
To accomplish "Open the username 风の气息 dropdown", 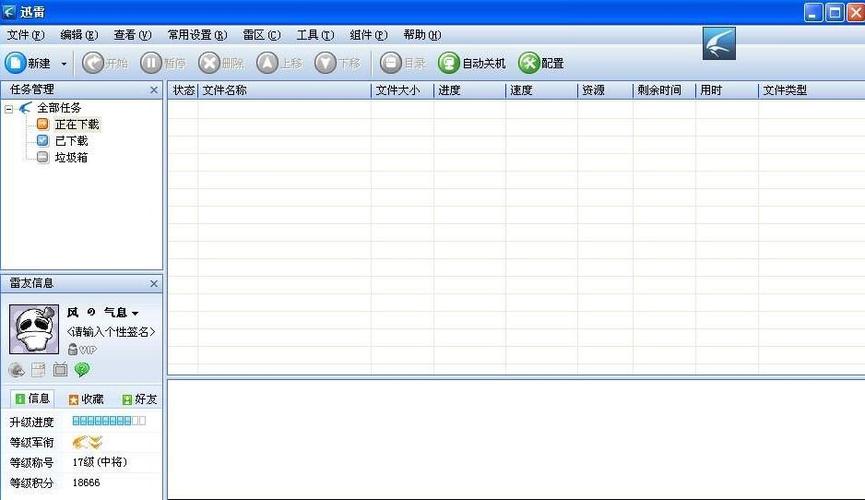I will pyautogui.click(x=135, y=313).
